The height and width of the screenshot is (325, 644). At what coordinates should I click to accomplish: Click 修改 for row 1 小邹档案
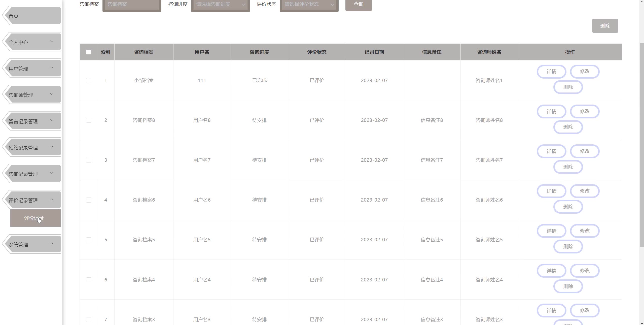tap(584, 72)
